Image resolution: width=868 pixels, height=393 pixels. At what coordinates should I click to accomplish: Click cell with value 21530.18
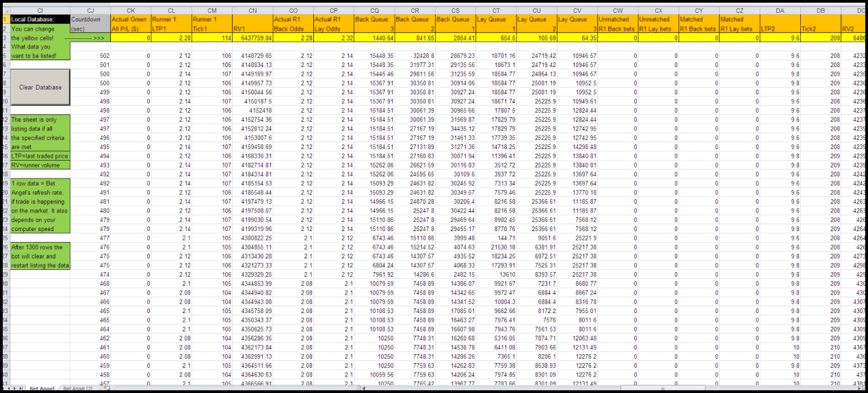click(496, 247)
